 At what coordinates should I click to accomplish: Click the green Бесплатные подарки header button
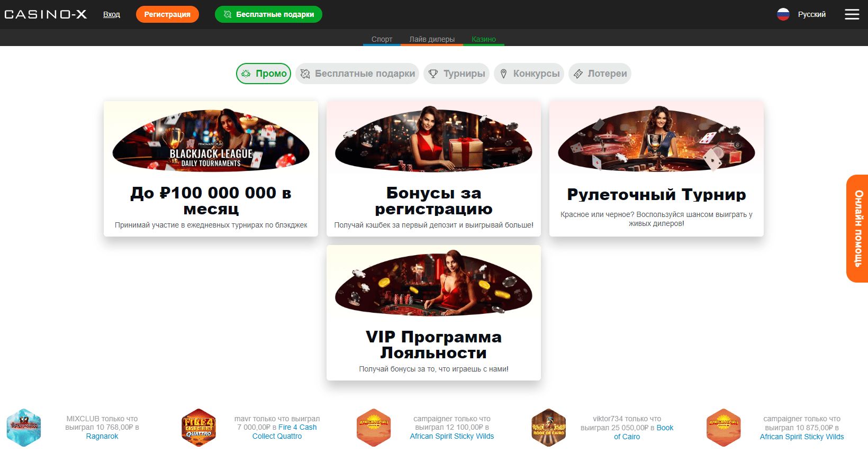click(x=268, y=14)
